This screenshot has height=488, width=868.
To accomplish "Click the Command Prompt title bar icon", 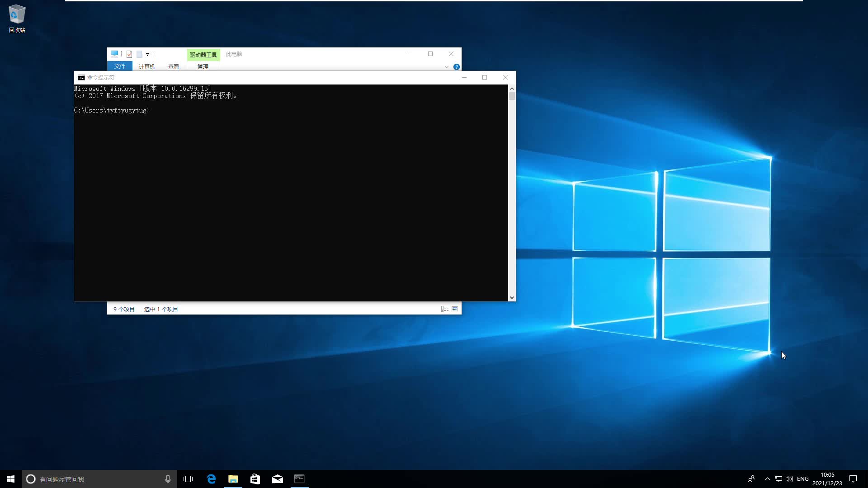I will (x=81, y=78).
